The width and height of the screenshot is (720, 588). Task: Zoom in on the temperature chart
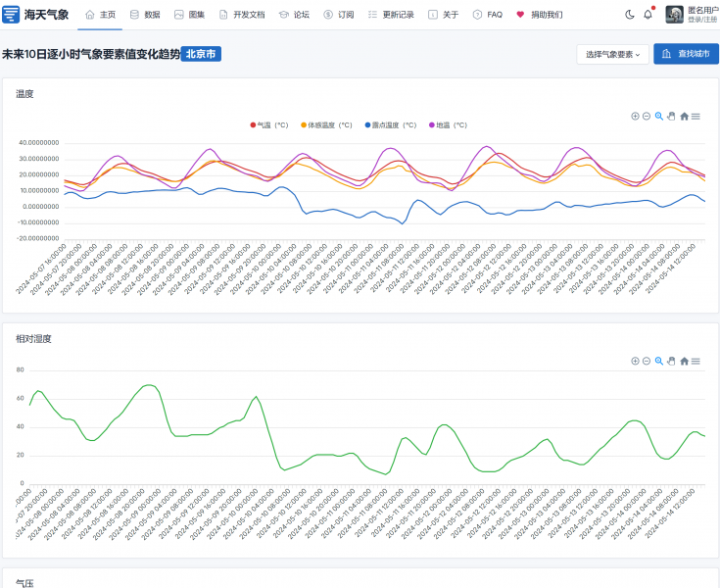click(635, 116)
